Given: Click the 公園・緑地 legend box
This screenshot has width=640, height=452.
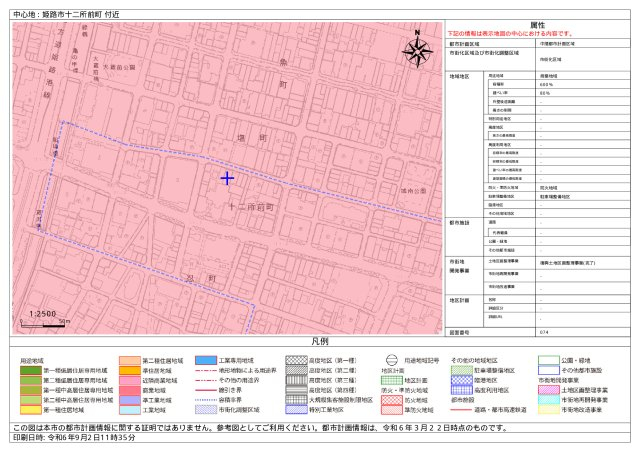Looking at the screenshot, I should pos(546,360).
